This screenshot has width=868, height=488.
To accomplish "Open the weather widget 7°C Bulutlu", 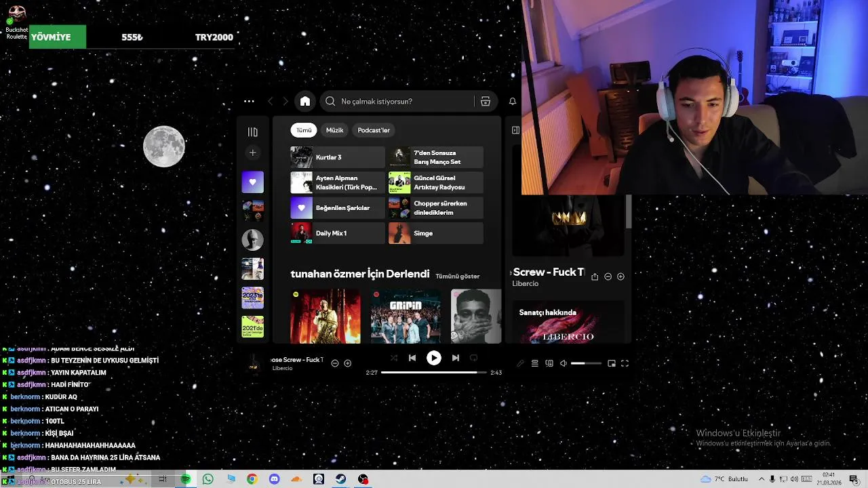I will [x=724, y=479].
